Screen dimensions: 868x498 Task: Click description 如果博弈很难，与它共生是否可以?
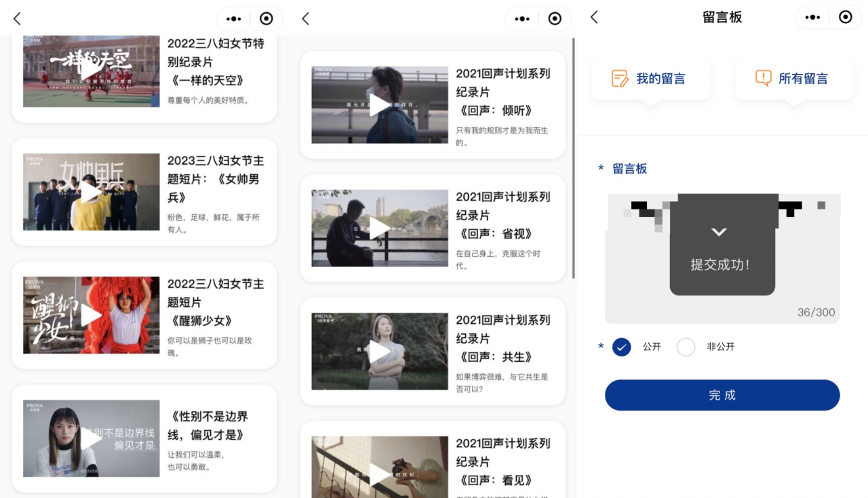click(x=502, y=383)
